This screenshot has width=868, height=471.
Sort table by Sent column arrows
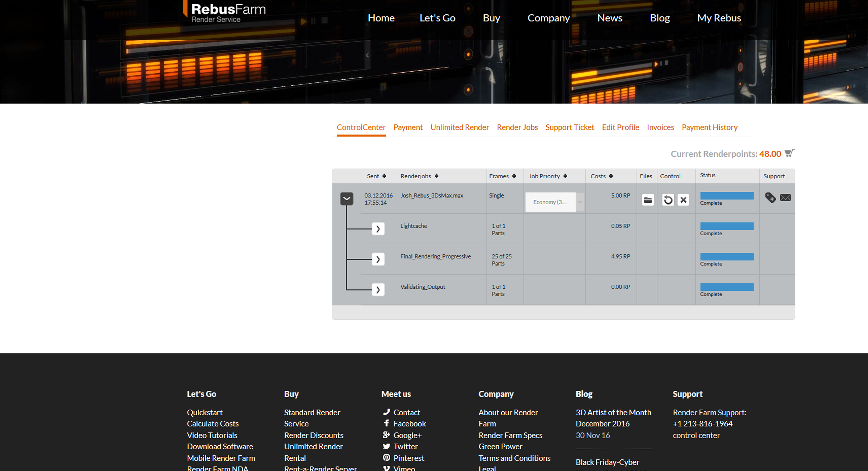coord(384,176)
